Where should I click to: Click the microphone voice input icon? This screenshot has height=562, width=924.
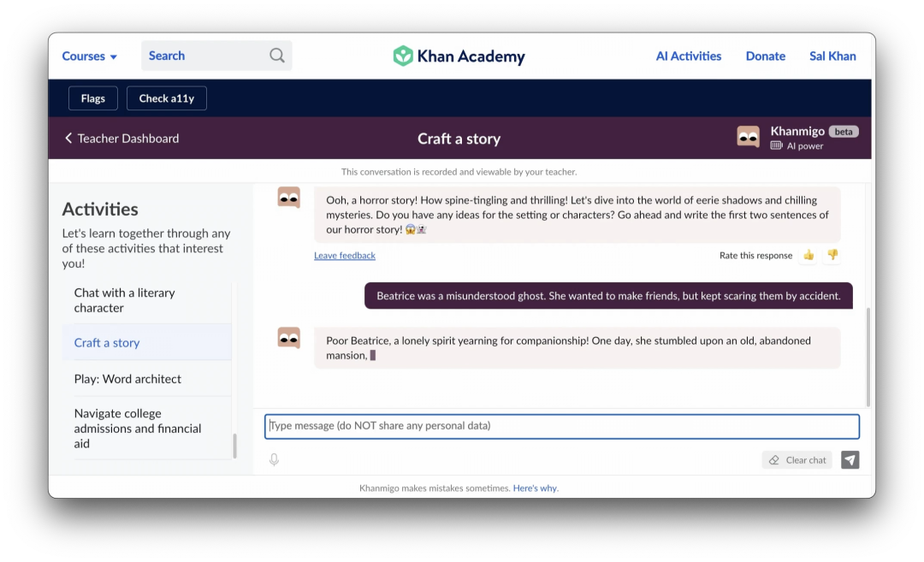274,459
